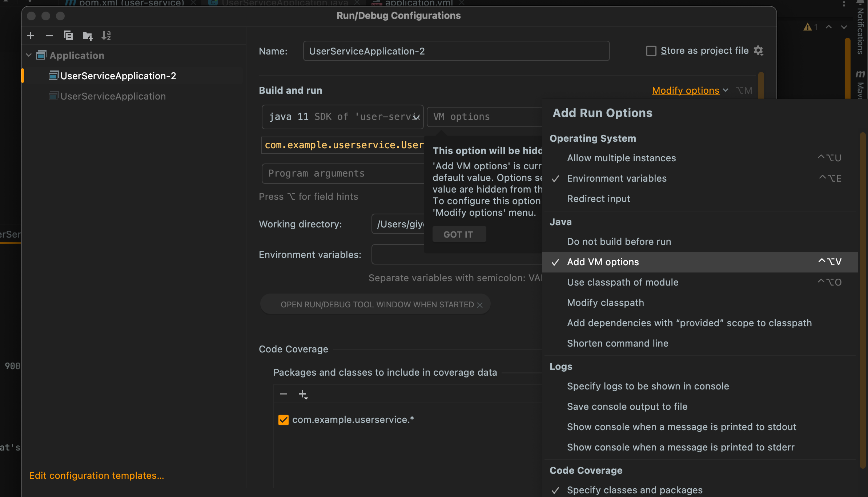Viewport: 868px width, 497px height.
Task: Open the java 11 SDK dropdown
Action: 342,117
